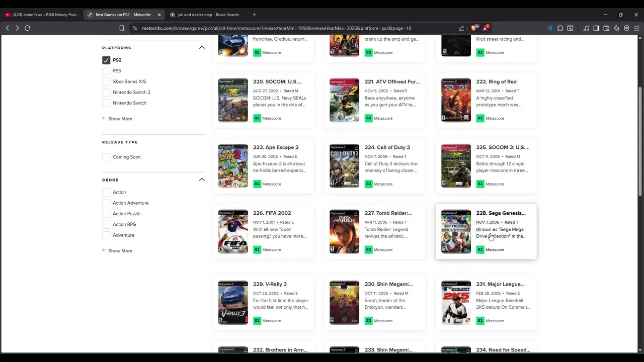This screenshot has height=362, width=644.
Task: Click the 82 Metascore badge for SOCOM 3
Action: coord(480,184)
